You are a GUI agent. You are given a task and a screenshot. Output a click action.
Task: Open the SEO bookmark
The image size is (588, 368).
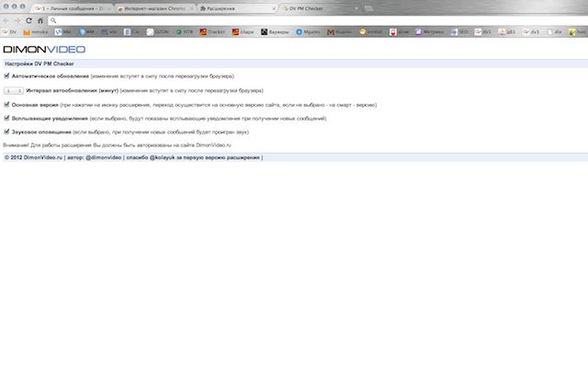coord(459,32)
